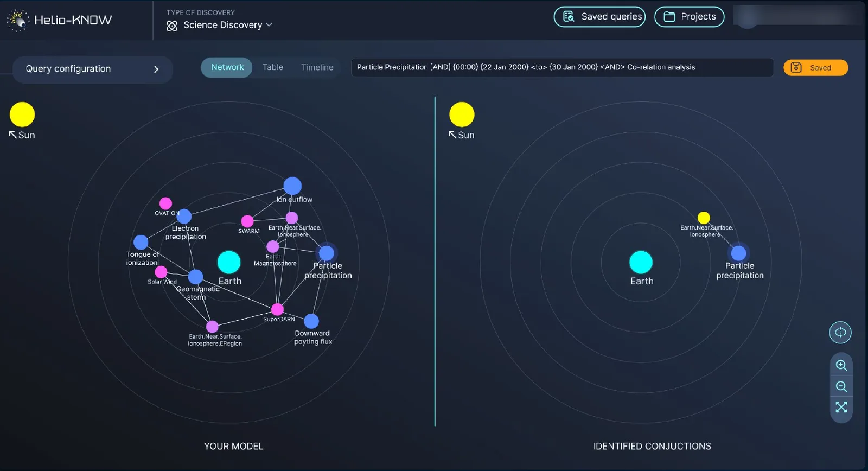Viewport: 868px width, 471px height.
Task: Open the Projects page
Action: [x=689, y=17]
